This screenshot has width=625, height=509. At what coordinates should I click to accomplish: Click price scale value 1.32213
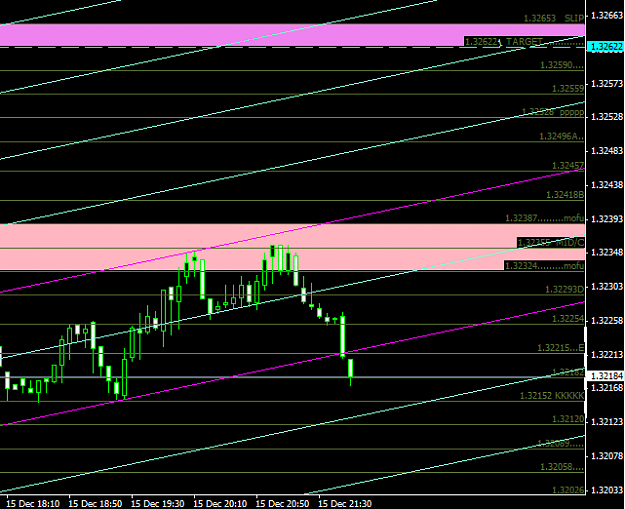coord(606,355)
